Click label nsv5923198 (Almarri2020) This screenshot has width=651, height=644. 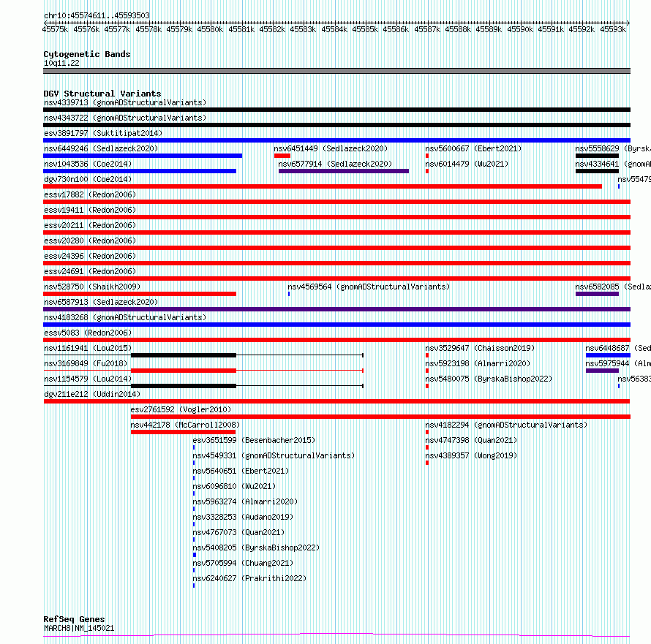(x=478, y=363)
